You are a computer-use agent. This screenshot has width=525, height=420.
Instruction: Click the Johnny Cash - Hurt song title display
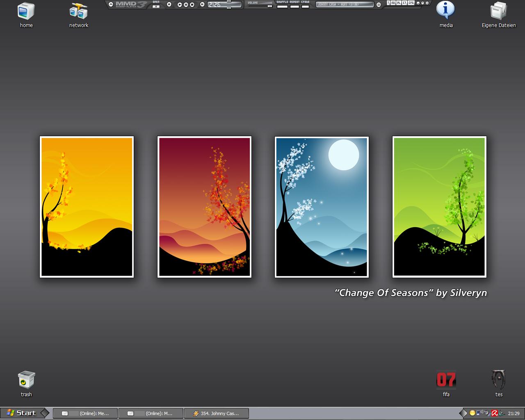click(345, 5)
